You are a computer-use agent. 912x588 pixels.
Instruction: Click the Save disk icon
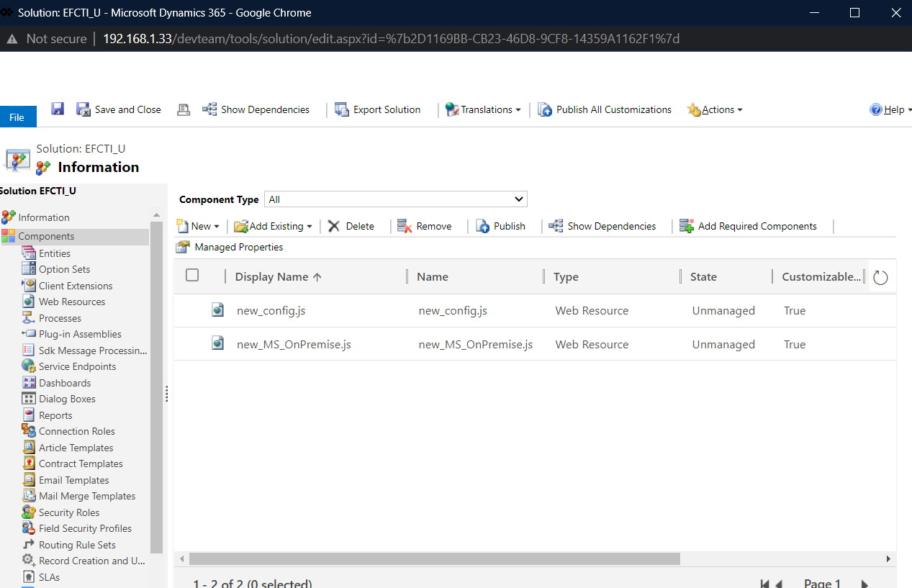(58, 109)
